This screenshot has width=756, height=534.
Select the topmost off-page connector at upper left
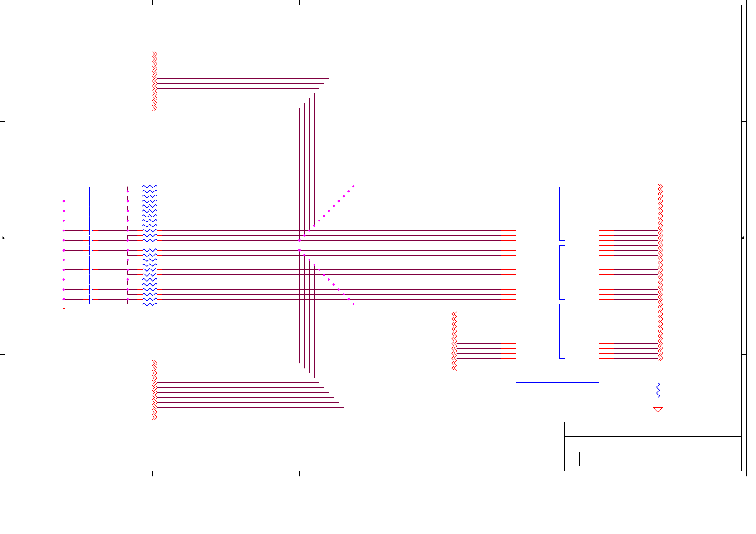(x=155, y=54)
